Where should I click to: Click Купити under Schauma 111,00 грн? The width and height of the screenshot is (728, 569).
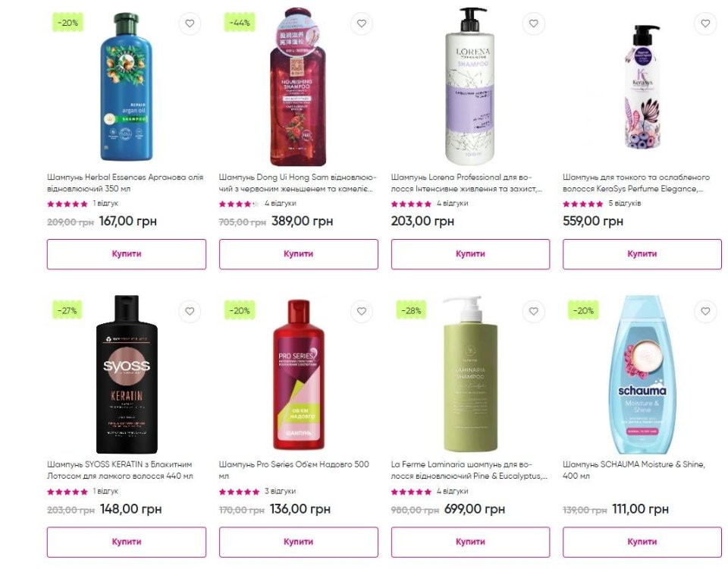(x=642, y=542)
